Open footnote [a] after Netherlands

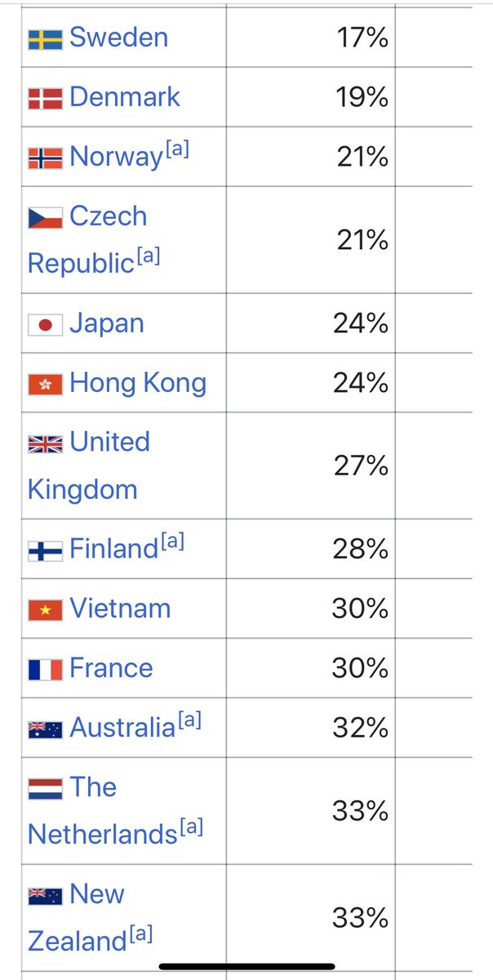click(x=191, y=827)
